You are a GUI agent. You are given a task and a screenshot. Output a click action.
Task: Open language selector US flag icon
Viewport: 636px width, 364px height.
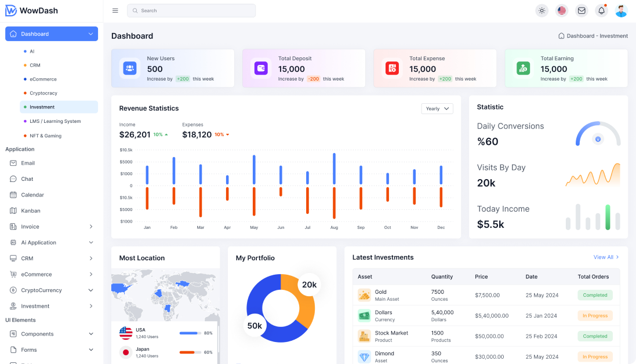click(561, 10)
